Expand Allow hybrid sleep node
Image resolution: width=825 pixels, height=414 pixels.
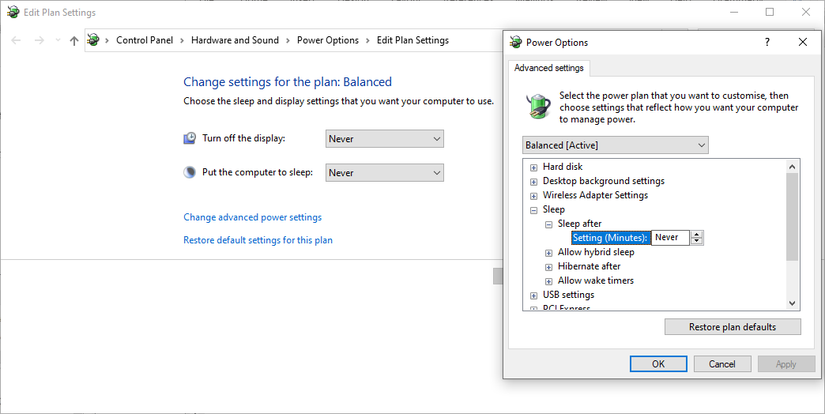[549, 253]
